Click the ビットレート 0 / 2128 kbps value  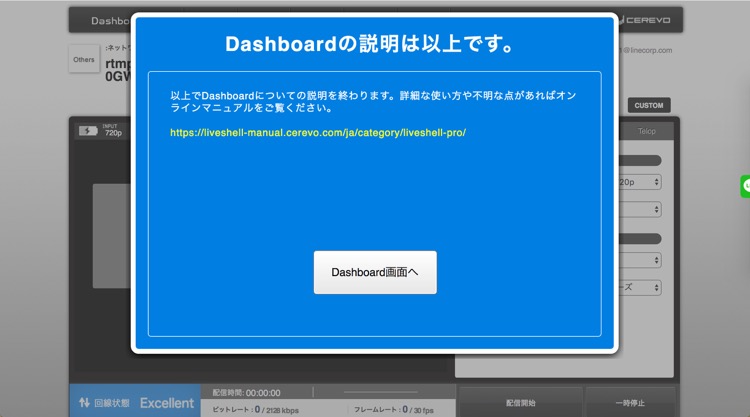(255, 410)
